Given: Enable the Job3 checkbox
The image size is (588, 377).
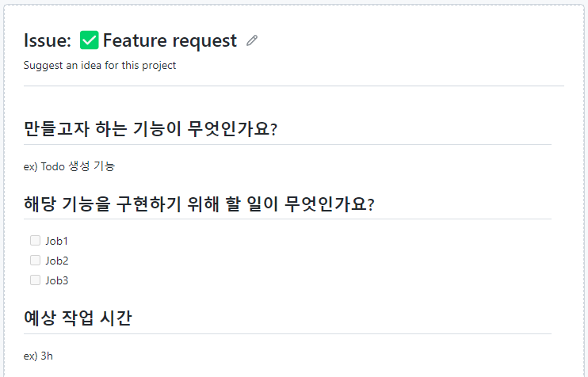Looking at the screenshot, I should pos(35,280).
